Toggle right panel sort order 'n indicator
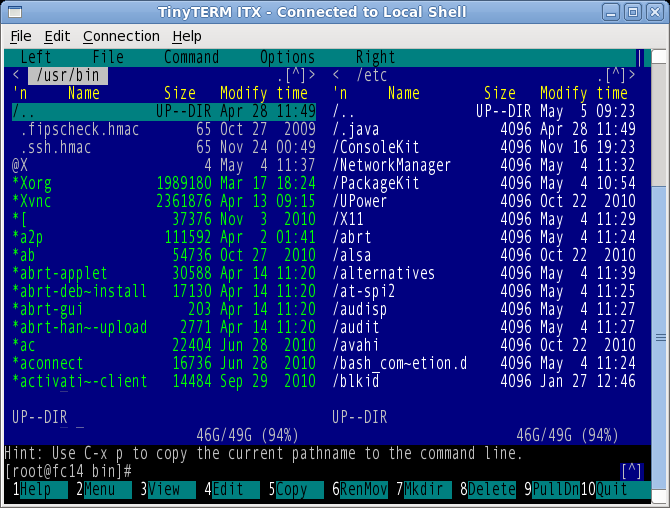Image resolution: width=670 pixels, height=508 pixels. (340, 93)
